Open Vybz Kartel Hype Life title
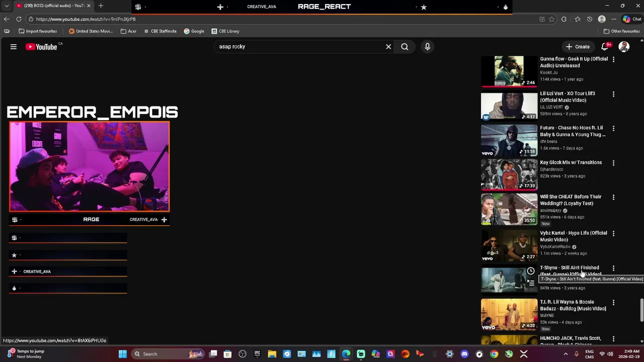The image size is (644, 362). [574, 236]
